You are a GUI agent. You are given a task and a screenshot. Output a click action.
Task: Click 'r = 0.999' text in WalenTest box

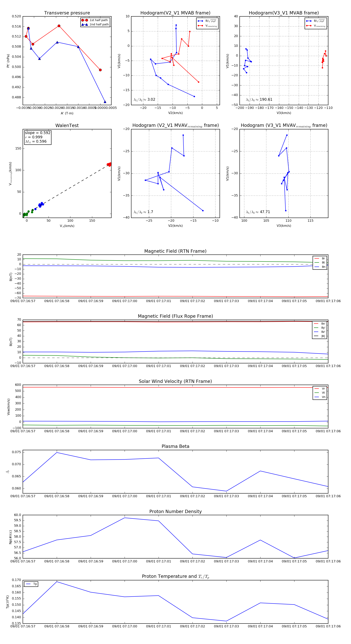coord(34,137)
